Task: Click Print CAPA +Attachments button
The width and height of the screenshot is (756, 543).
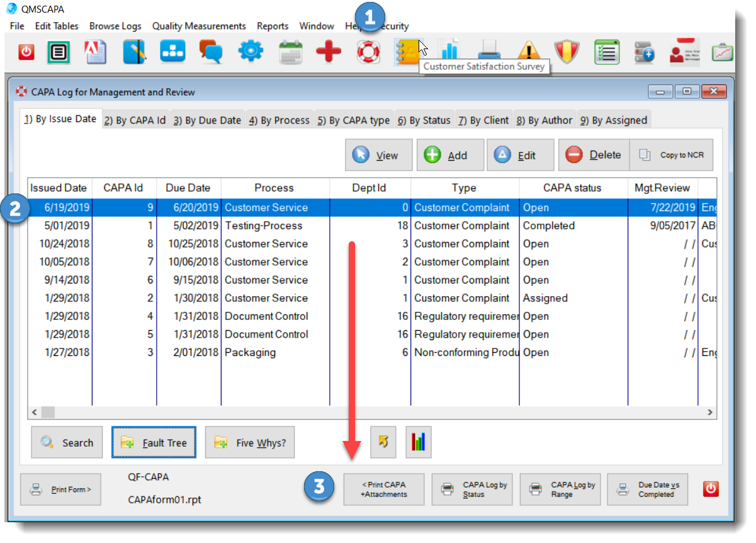Action: pyautogui.click(x=383, y=489)
